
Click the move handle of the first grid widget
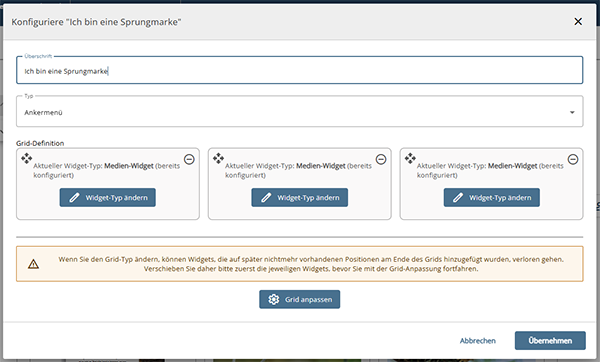coord(26,158)
